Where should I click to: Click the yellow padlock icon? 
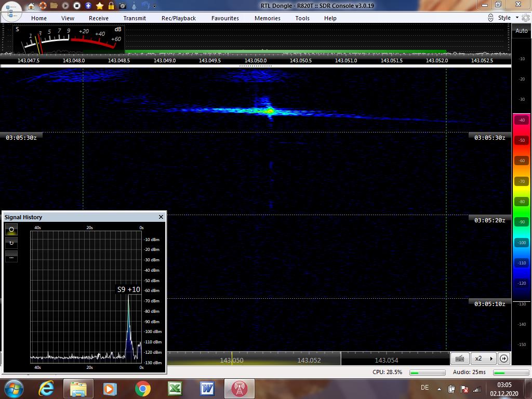111,5
